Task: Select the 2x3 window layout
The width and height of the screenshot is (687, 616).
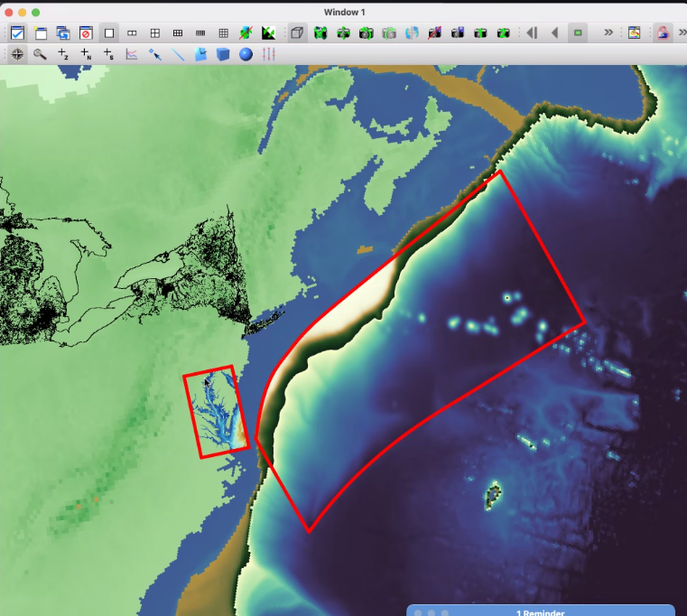Action: pos(178,33)
